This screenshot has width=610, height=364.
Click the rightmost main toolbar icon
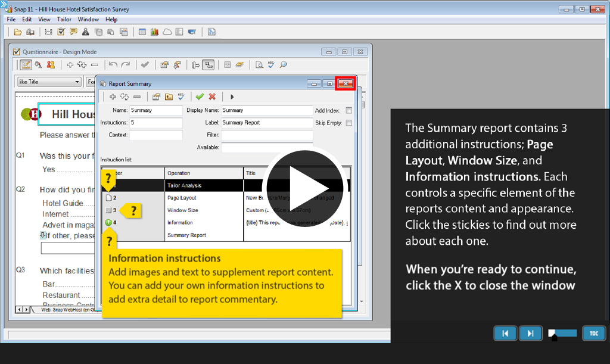211,32
